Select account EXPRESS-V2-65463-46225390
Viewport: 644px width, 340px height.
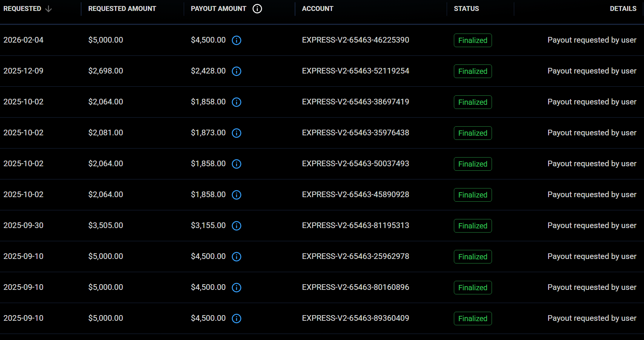pyautogui.click(x=355, y=40)
